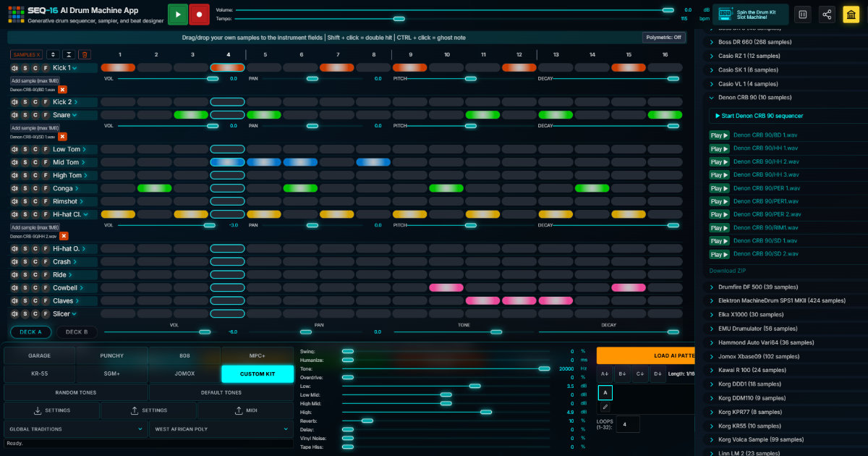Viewport: 868px width, 456px height.
Task: Click the LOOPS (1-32) number field
Action: click(627, 424)
